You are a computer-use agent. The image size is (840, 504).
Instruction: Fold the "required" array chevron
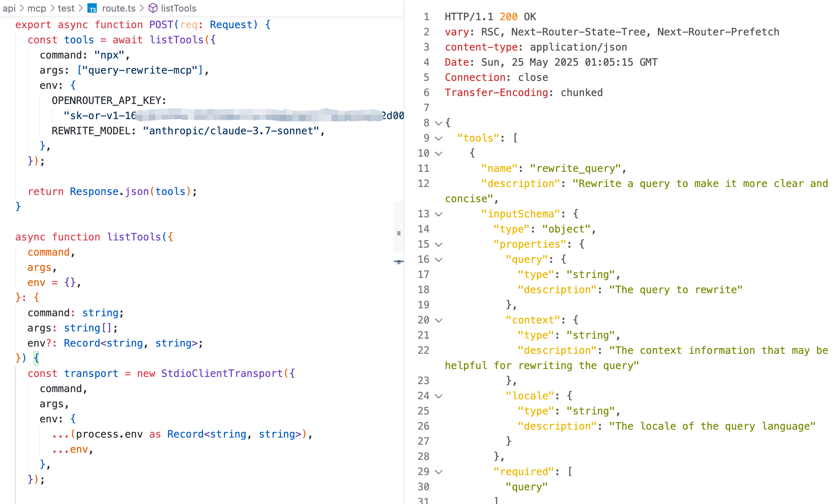tap(439, 472)
